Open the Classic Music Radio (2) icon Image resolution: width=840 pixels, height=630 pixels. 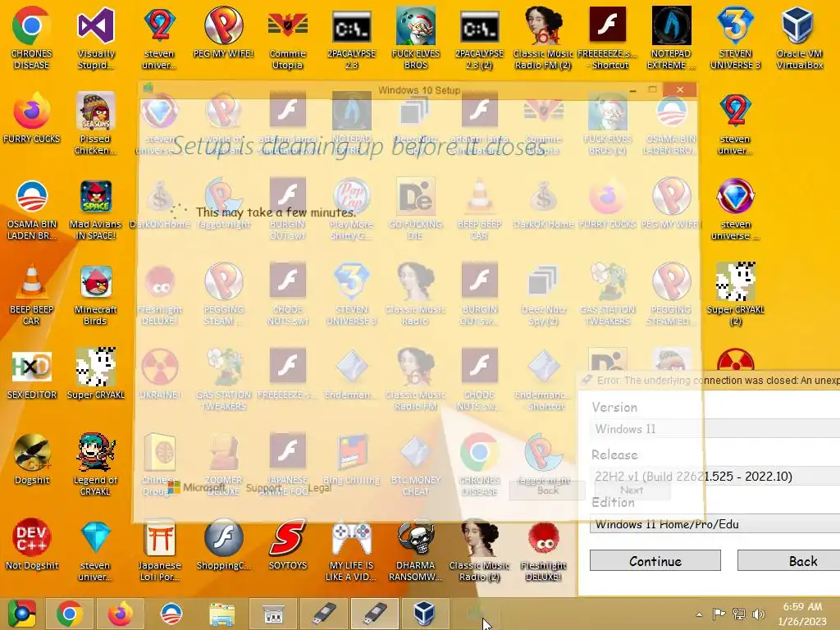(479, 550)
